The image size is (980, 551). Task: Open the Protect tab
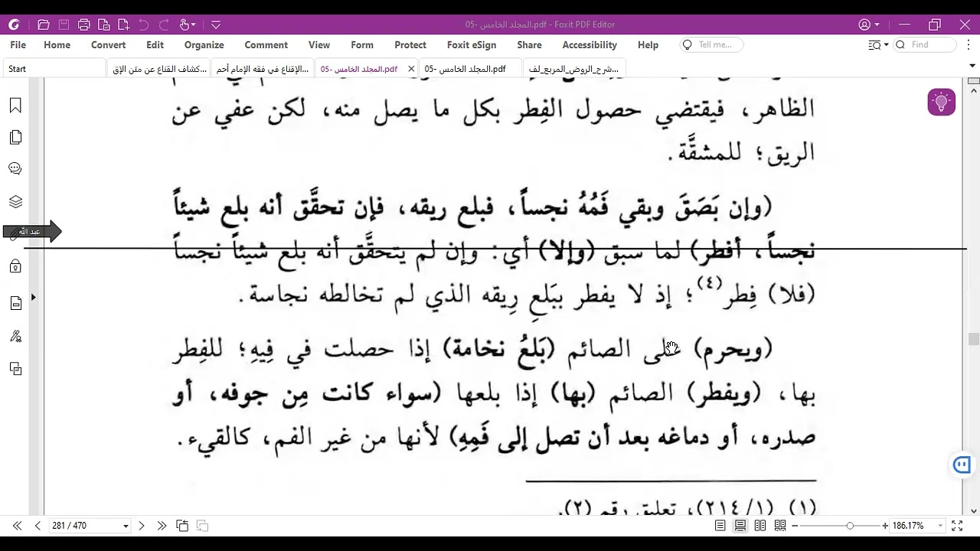coord(410,45)
